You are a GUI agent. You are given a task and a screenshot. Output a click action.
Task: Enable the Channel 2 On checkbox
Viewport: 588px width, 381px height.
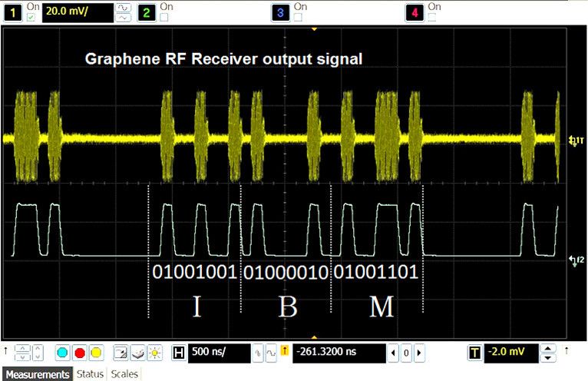coord(164,17)
